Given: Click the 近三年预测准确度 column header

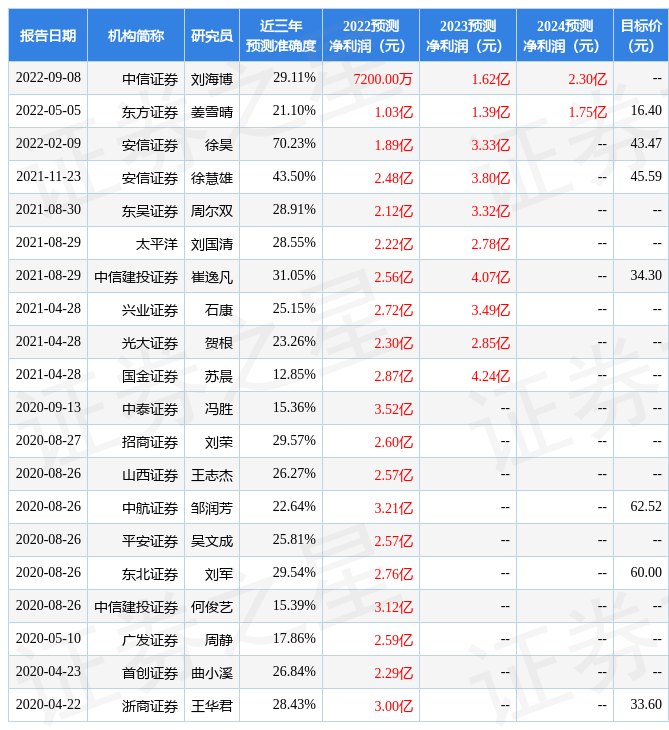Looking at the screenshot, I should coord(281,35).
